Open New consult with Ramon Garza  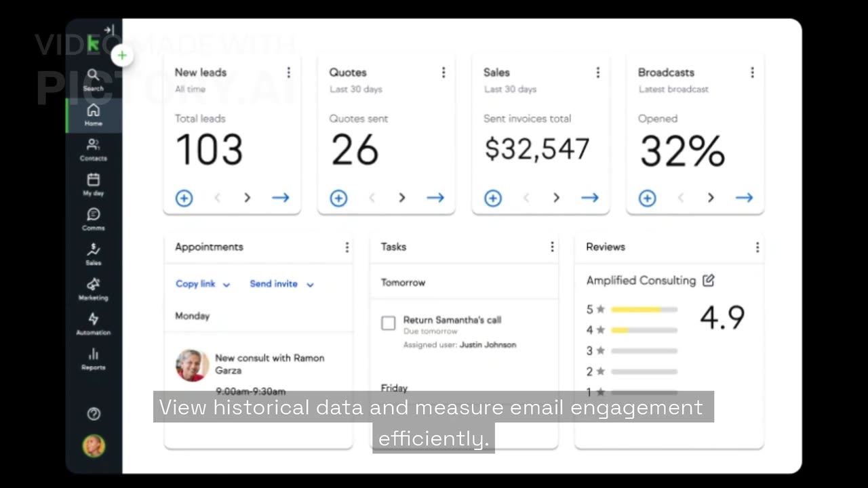pos(269,364)
